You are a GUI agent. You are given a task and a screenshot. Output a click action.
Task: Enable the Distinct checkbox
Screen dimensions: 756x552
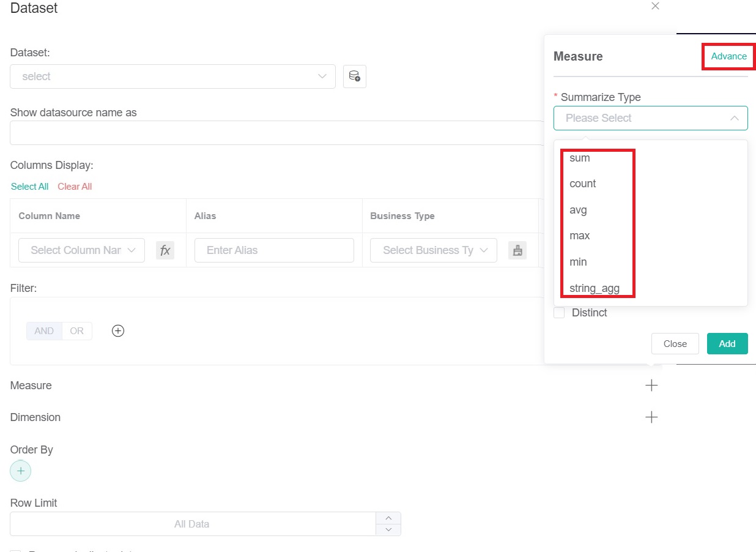coord(559,313)
